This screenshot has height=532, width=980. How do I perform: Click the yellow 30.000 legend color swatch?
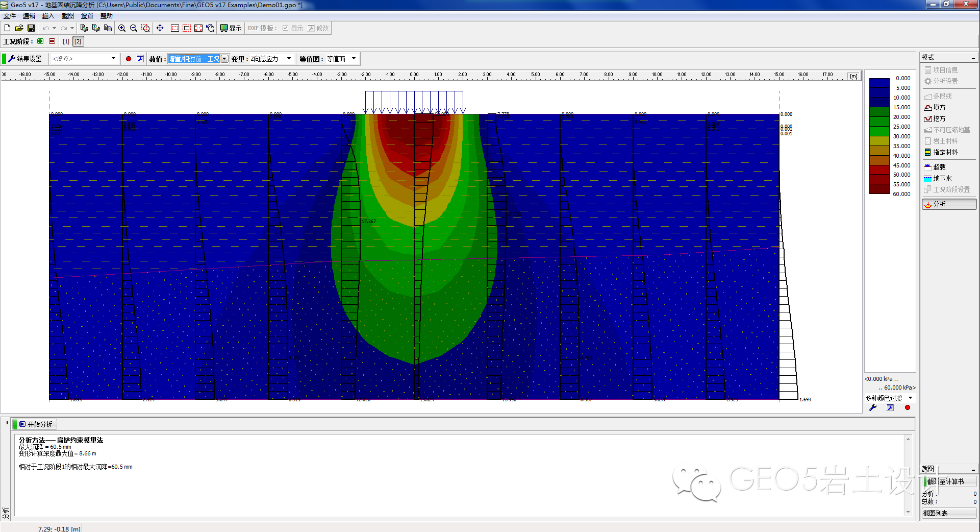click(880, 141)
